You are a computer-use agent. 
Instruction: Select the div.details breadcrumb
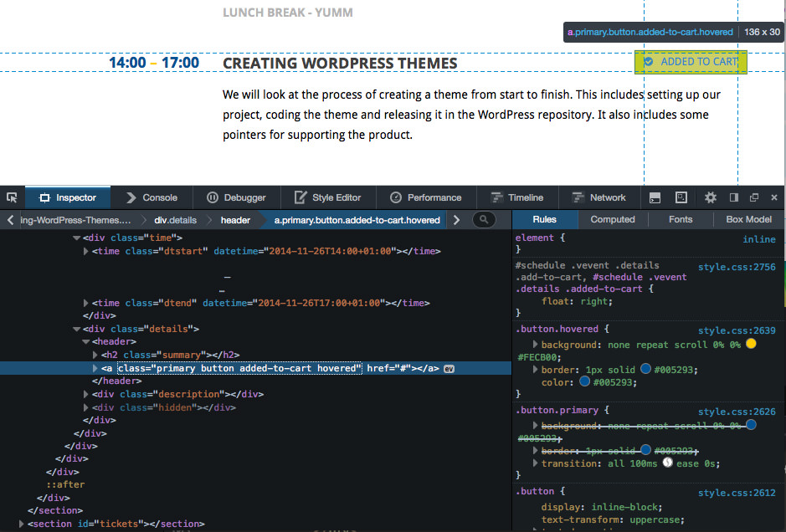[x=175, y=220]
